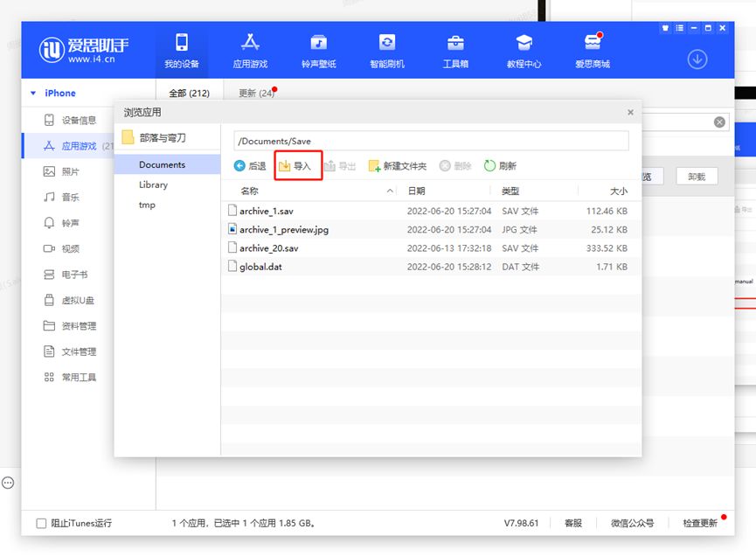
Task: Open the list menu icon in title bar
Action: point(679,28)
